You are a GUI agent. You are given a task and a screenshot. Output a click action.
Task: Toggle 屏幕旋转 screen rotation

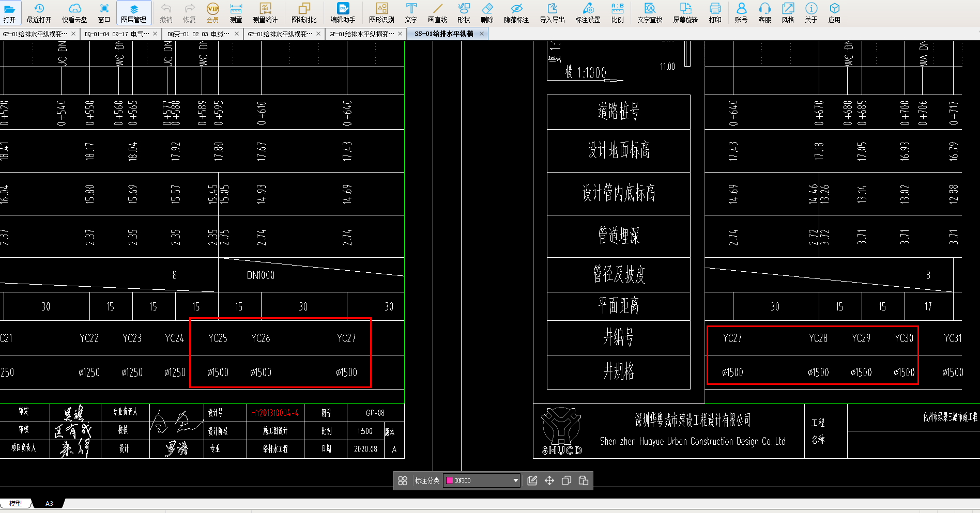tap(685, 13)
